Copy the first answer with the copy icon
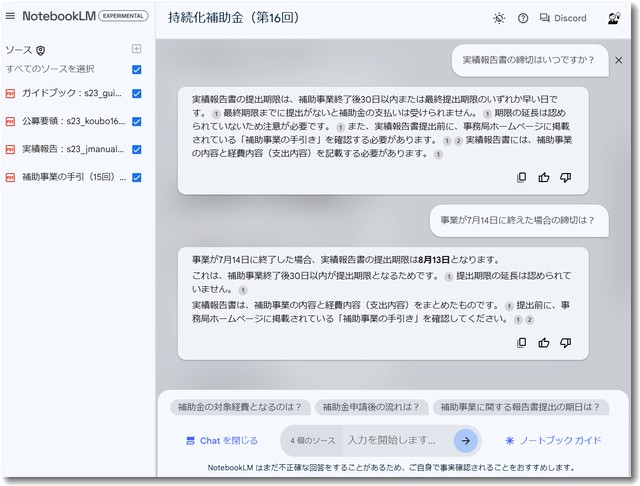 click(x=521, y=178)
